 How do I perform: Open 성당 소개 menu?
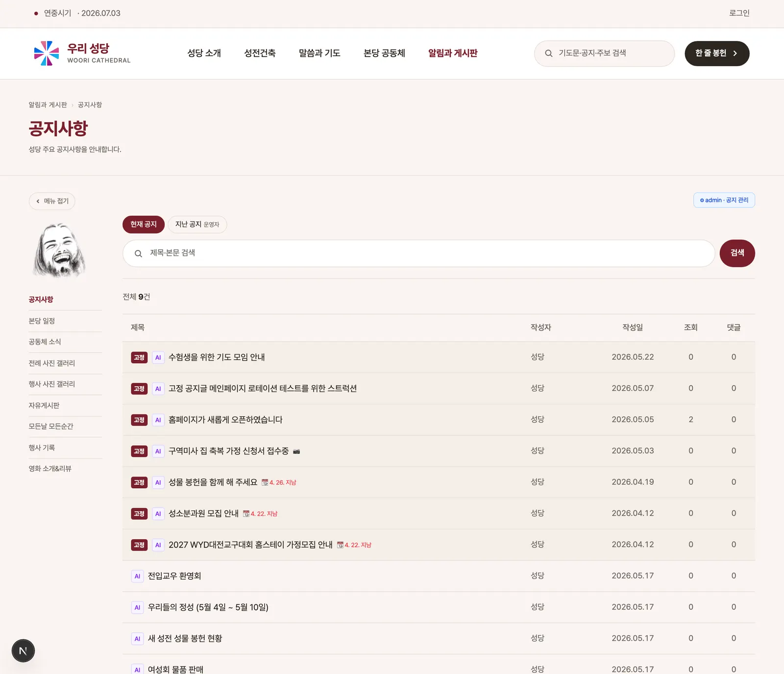coord(204,53)
